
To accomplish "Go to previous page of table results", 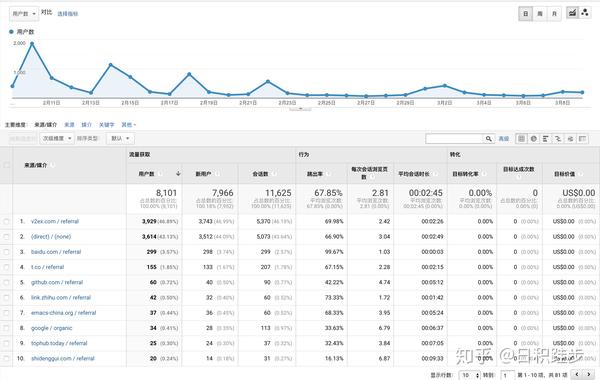I will 577,375.
